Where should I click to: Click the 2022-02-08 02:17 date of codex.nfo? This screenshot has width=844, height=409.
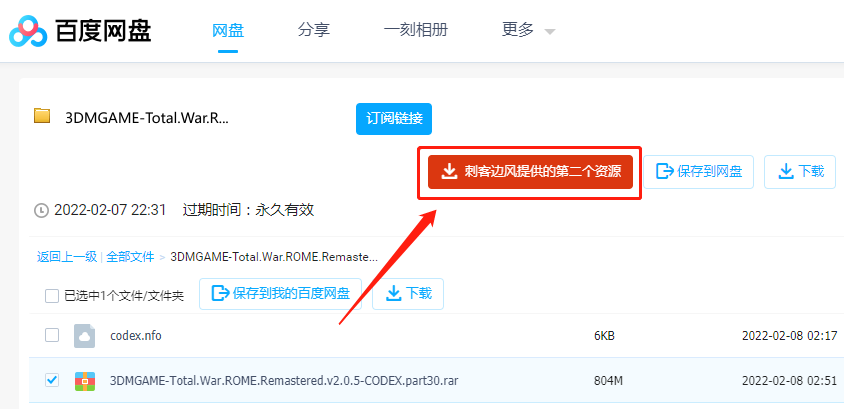coord(790,336)
